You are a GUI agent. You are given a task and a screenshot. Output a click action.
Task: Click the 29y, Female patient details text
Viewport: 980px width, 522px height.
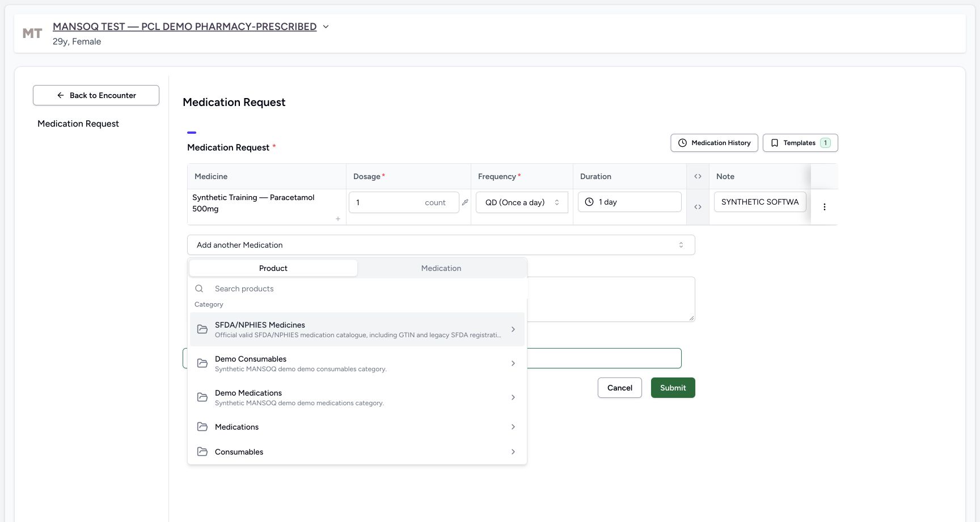click(x=77, y=41)
